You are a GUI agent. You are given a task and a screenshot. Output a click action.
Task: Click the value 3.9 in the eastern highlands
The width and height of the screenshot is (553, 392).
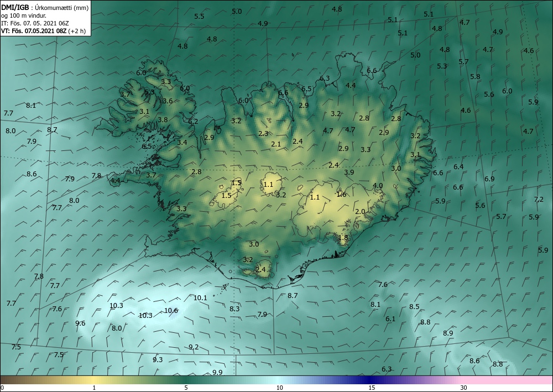click(349, 173)
